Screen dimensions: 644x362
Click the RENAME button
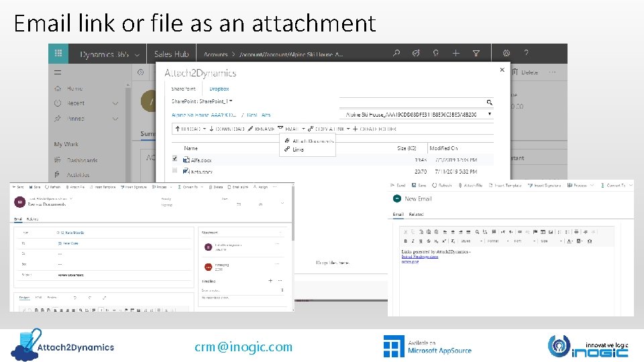click(261, 129)
